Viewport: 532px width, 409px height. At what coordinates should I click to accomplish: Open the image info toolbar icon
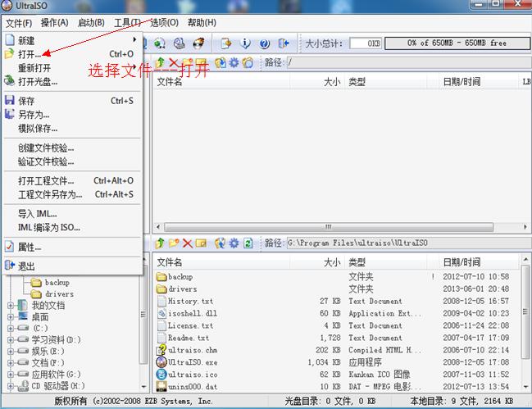click(x=245, y=43)
